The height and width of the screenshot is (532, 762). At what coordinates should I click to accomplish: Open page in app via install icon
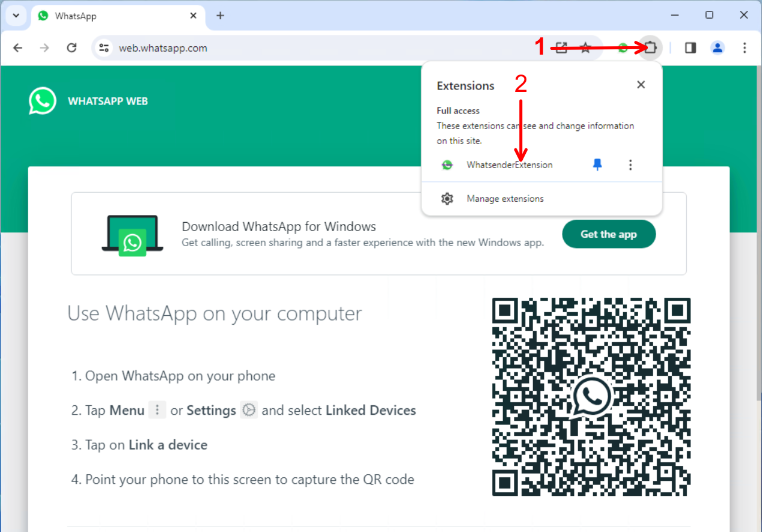click(x=561, y=48)
